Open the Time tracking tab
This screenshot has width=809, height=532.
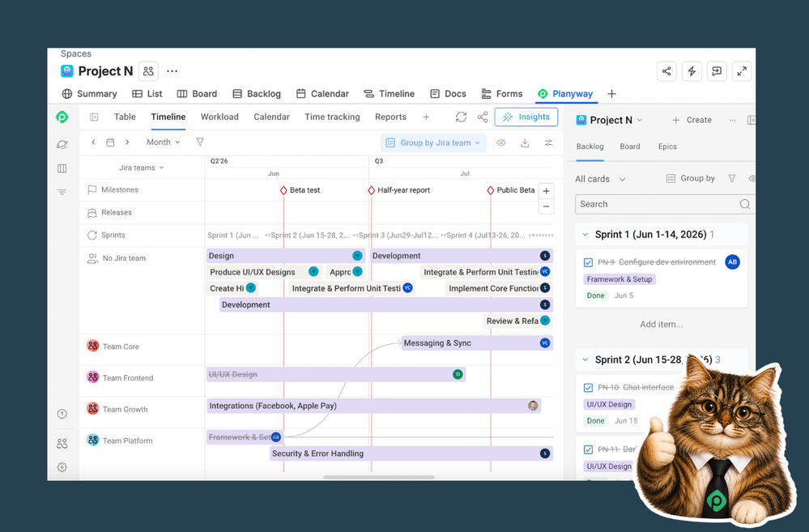tap(332, 117)
